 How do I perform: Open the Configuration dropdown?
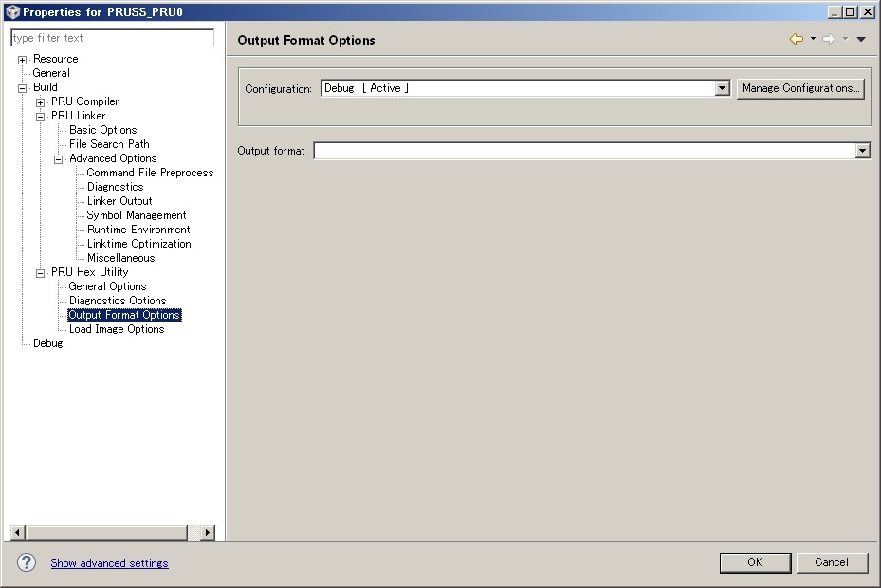pos(722,88)
